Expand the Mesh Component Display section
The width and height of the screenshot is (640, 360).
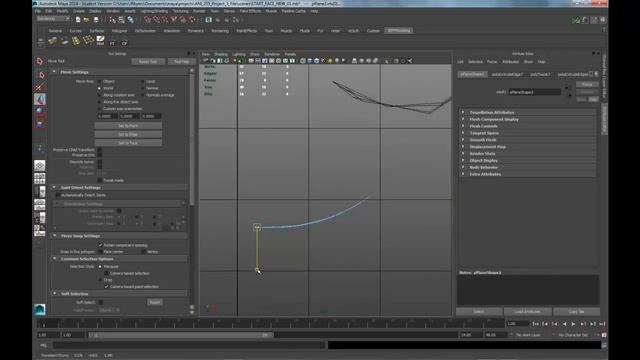tap(463, 119)
